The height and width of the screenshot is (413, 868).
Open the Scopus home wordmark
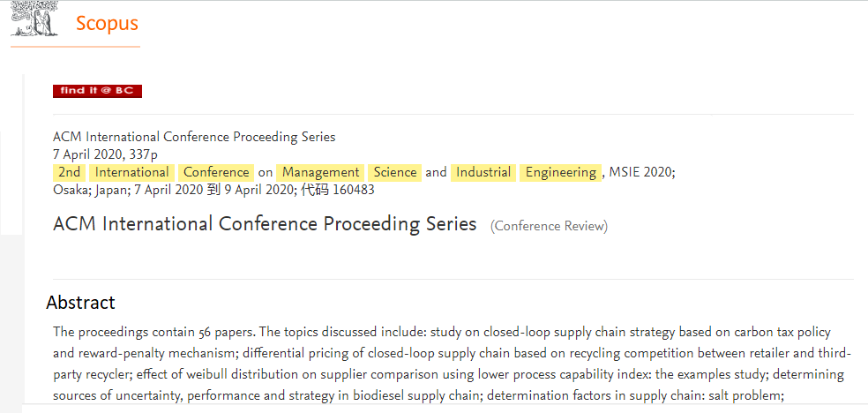[107, 24]
